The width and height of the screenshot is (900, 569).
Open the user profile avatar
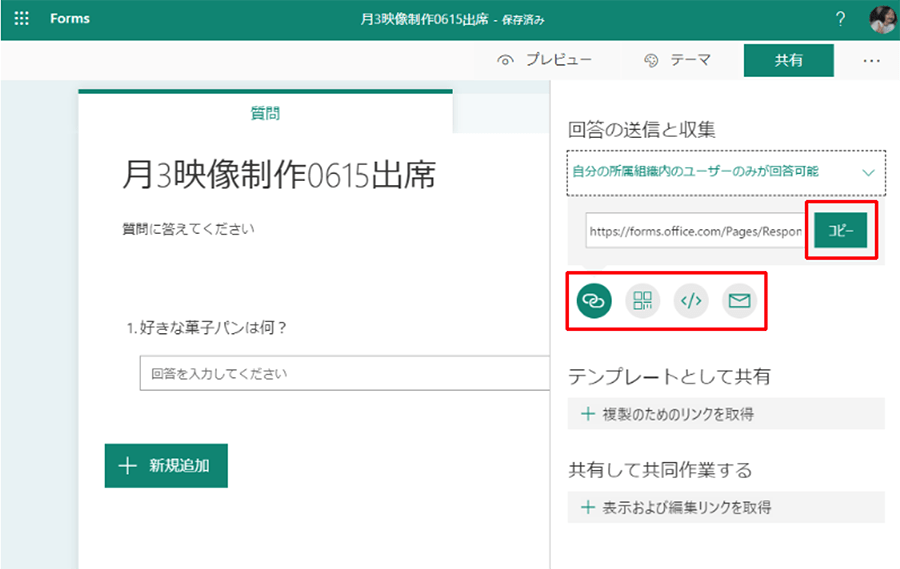(x=883, y=19)
